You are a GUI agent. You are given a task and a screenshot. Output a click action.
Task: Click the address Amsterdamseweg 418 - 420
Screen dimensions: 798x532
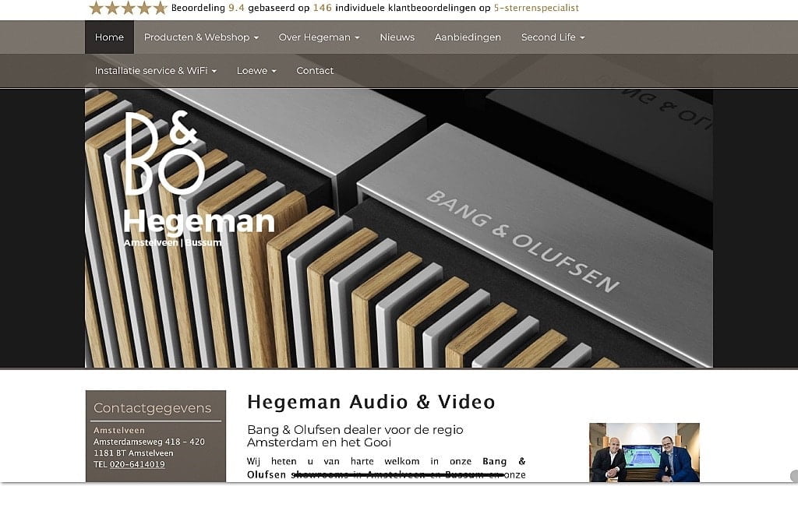149,442
